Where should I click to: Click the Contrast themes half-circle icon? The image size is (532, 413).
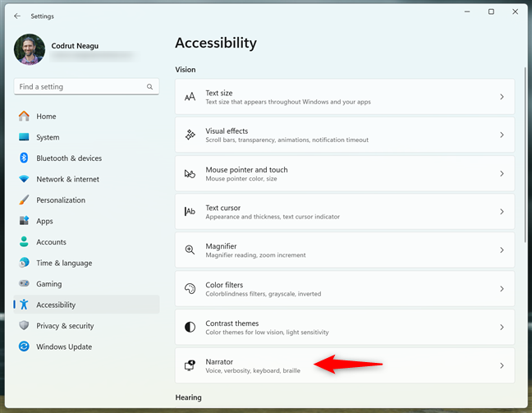click(190, 327)
